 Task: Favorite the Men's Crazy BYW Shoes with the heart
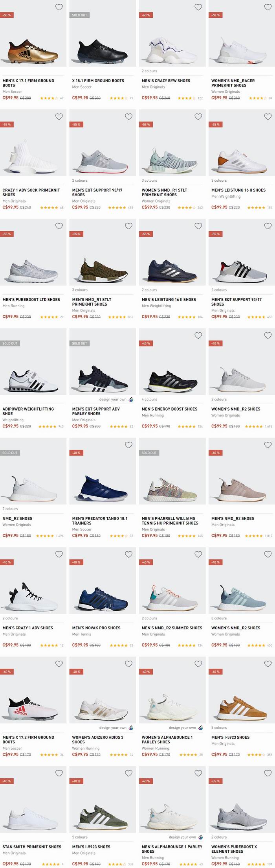pos(198,7)
